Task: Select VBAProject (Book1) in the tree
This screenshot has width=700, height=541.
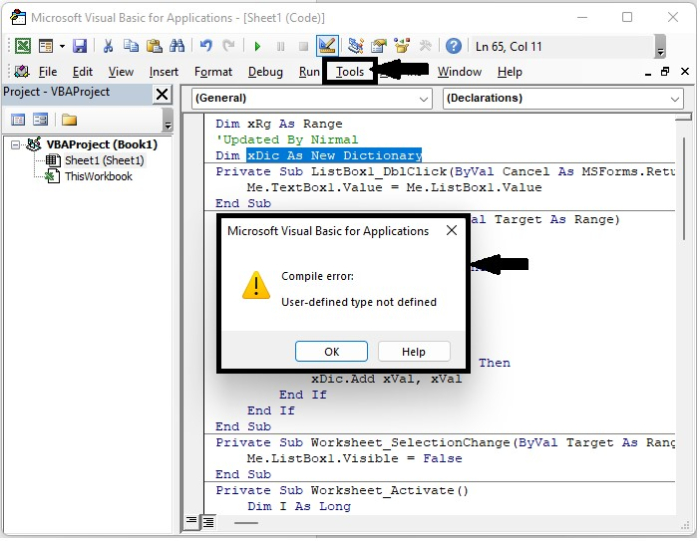Action: [102, 145]
